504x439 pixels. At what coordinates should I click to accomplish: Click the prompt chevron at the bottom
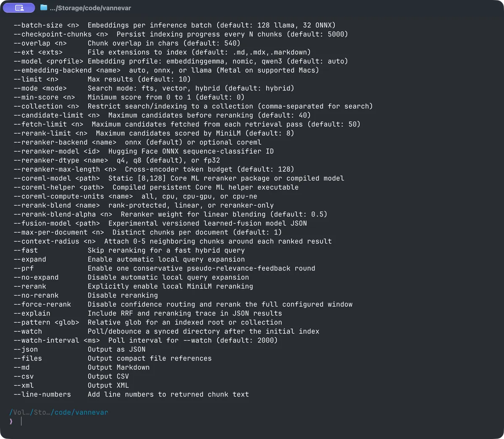[11, 421]
